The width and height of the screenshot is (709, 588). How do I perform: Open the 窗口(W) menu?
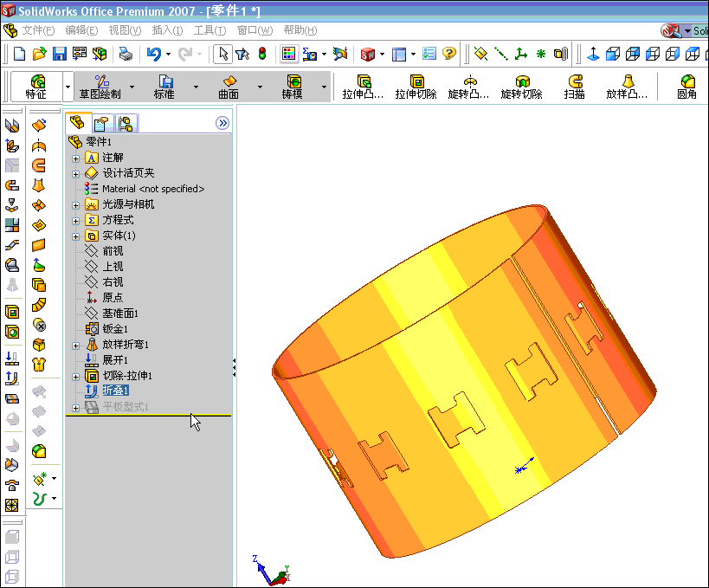point(255,30)
